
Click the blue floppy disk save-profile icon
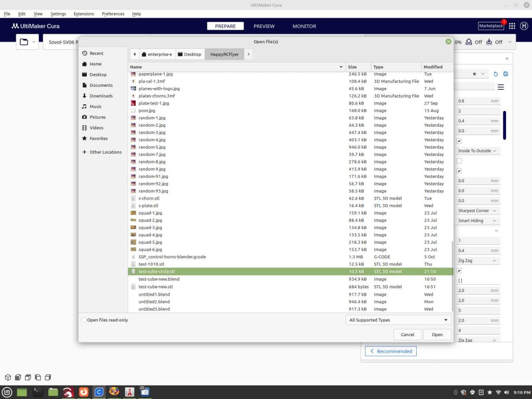coord(506,74)
